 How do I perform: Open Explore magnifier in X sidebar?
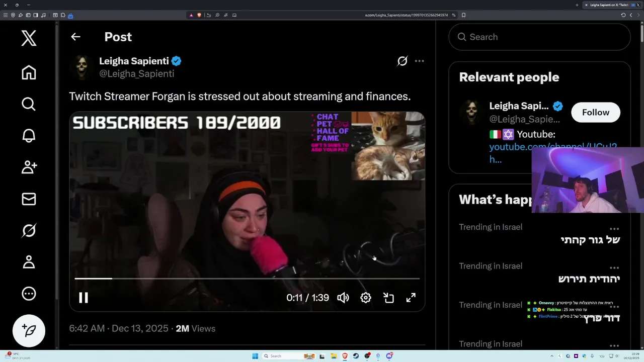[29, 104]
